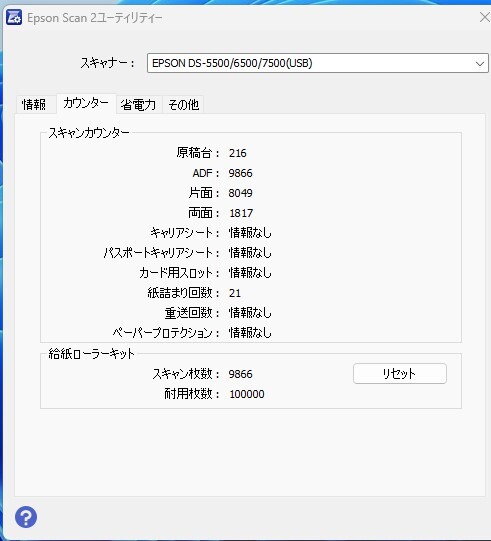This screenshot has width=491, height=541.
Task: Click the 耐用枚数 value 100000
Action: (x=247, y=394)
